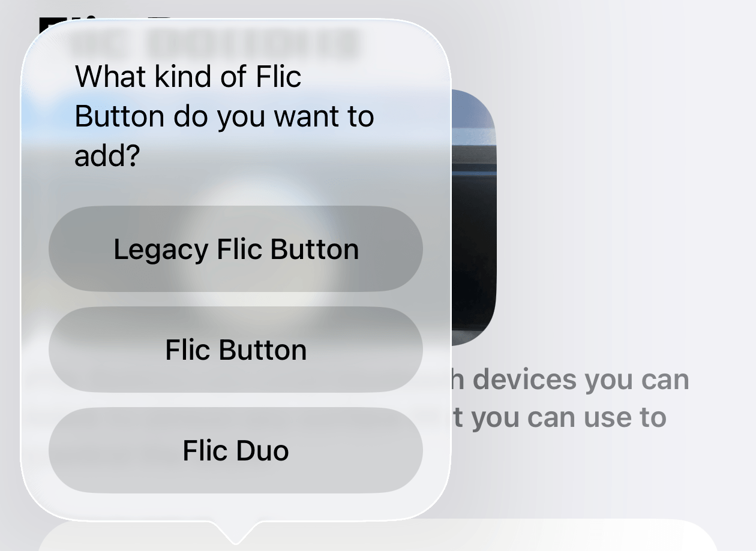Click the popup's downward pointer arrow
This screenshot has width=756, height=551.
click(x=236, y=532)
